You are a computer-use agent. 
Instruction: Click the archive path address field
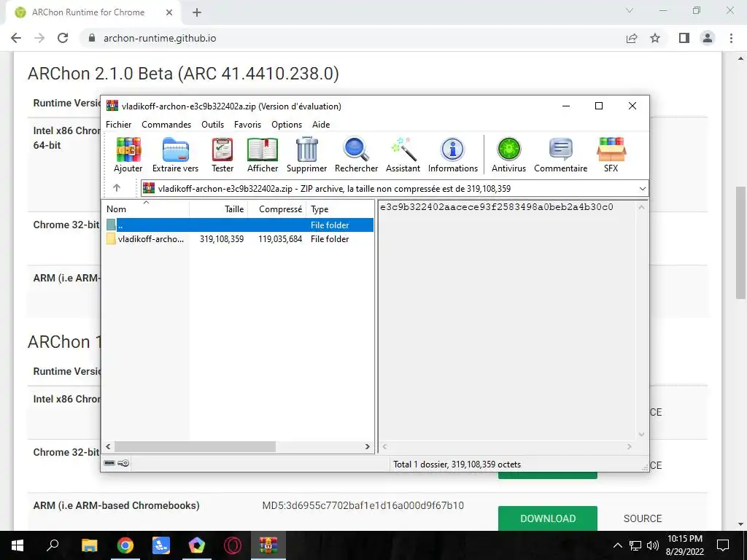click(395, 189)
